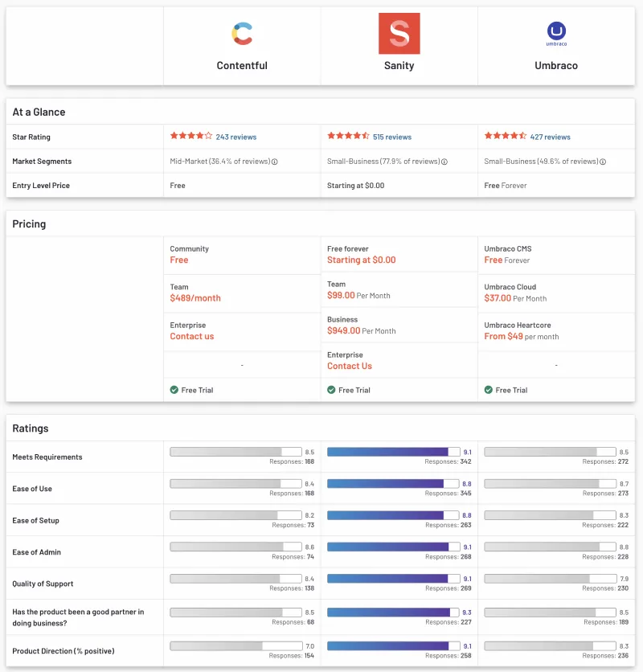Click the Meets Requirements row label
The height and width of the screenshot is (672, 643).
[x=47, y=457]
